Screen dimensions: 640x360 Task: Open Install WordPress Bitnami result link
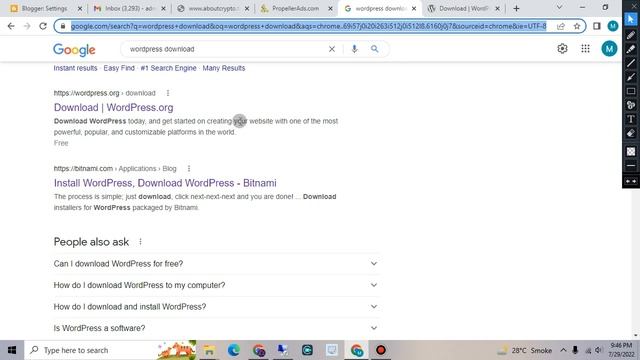tap(165, 183)
